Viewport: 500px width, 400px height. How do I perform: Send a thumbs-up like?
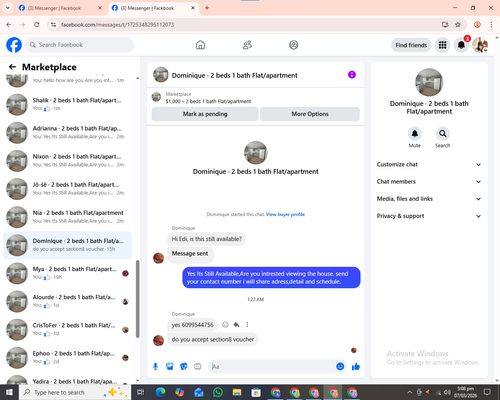coord(356,367)
